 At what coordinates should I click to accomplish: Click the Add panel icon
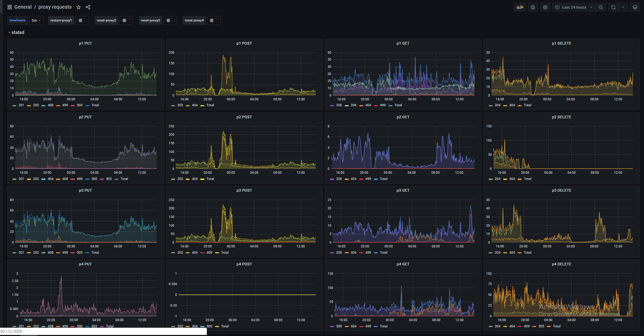(x=520, y=7)
